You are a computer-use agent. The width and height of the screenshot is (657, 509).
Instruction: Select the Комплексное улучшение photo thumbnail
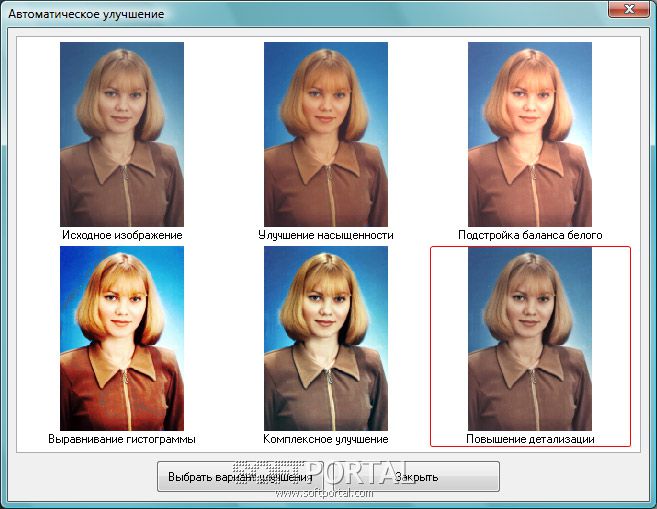[326, 338]
